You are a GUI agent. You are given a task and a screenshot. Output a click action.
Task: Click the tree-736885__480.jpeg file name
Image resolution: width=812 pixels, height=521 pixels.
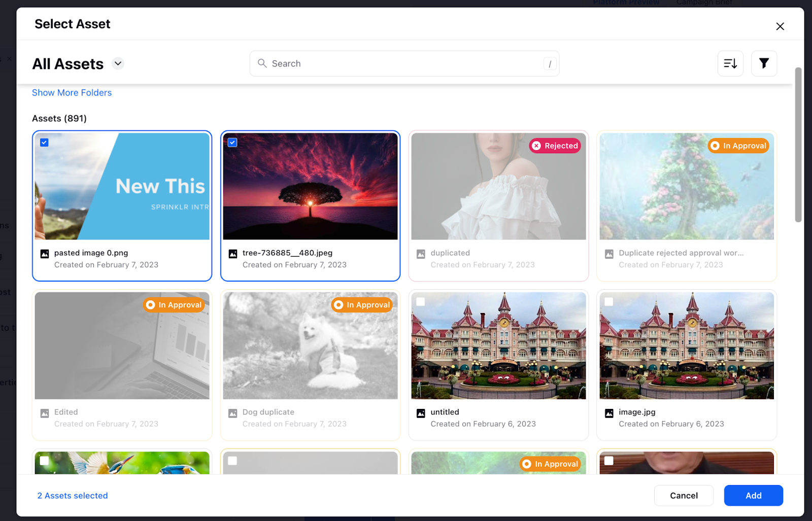pyautogui.click(x=288, y=253)
